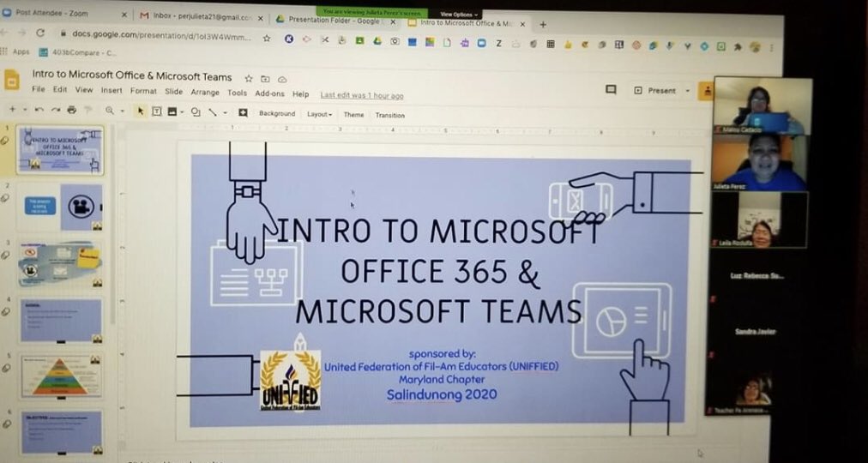Image resolution: width=868 pixels, height=463 pixels.
Task: Select the Line tool
Action: pyautogui.click(x=213, y=112)
